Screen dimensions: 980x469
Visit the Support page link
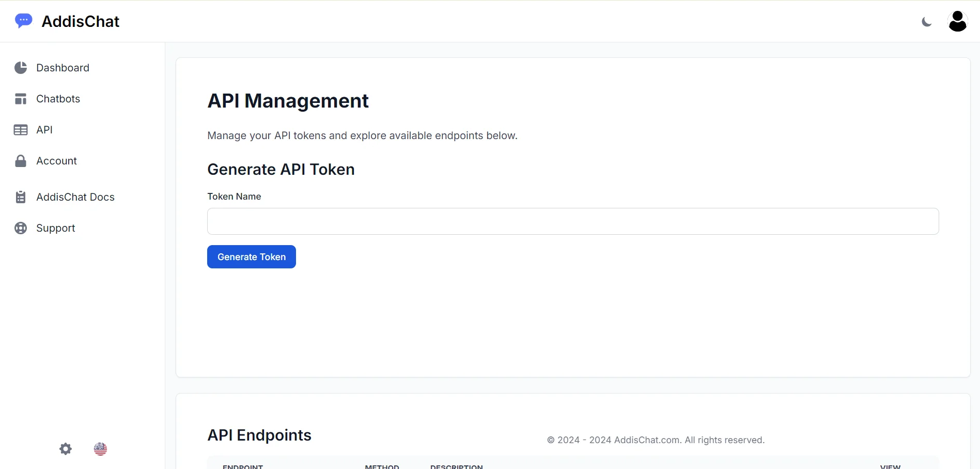tap(55, 228)
